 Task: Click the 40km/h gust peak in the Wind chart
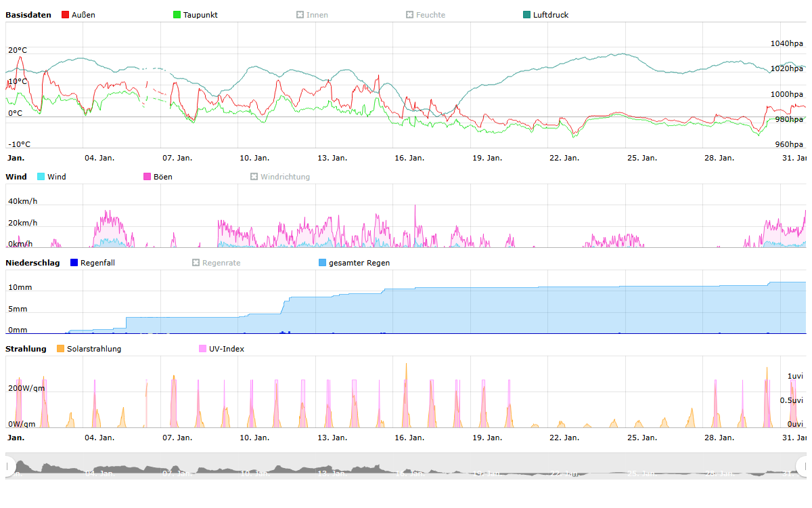pos(415,206)
